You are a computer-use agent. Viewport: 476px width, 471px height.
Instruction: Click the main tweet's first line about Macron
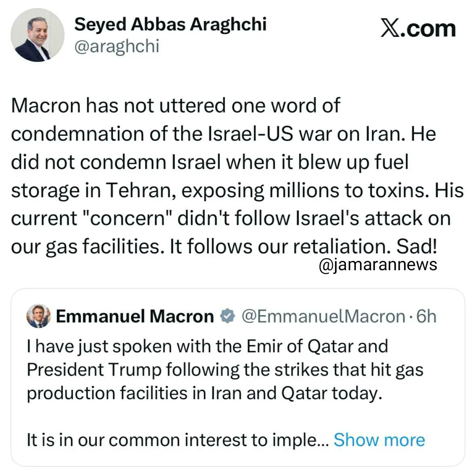175,106
